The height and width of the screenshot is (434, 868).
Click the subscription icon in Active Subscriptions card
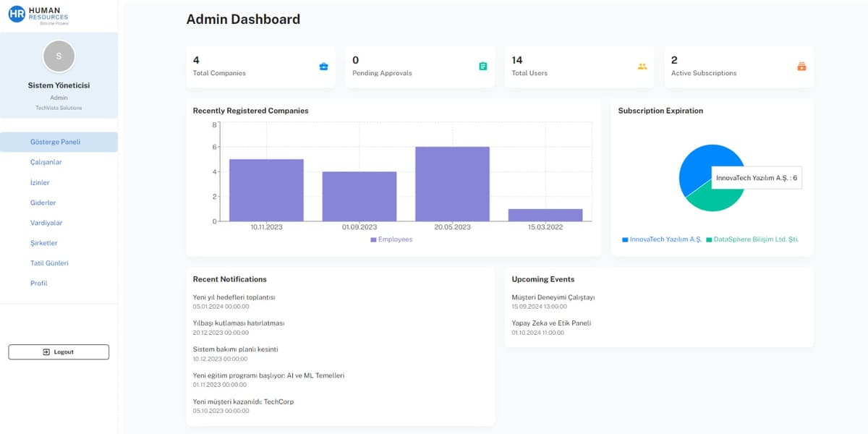coord(801,67)
